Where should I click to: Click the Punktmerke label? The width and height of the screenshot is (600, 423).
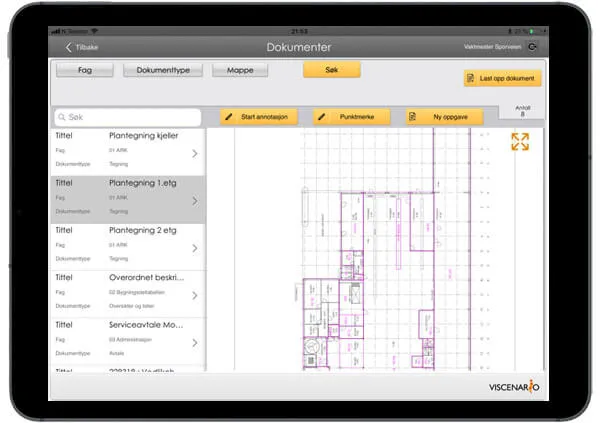[357, 117]
